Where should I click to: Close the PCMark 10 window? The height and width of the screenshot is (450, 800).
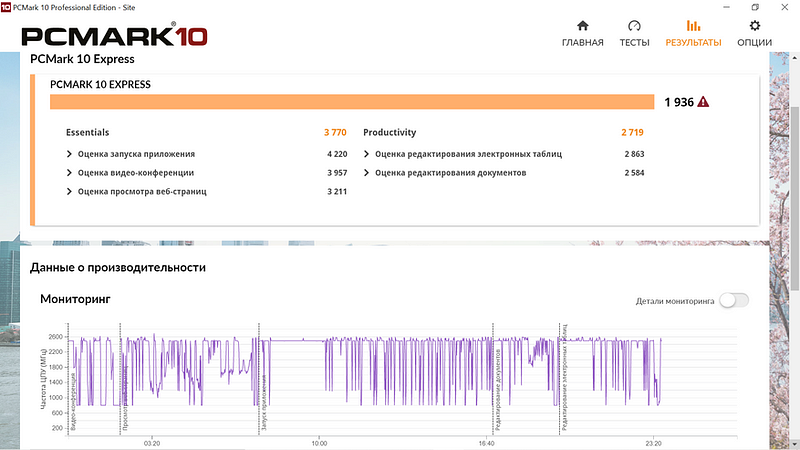[x=785, y=7]
